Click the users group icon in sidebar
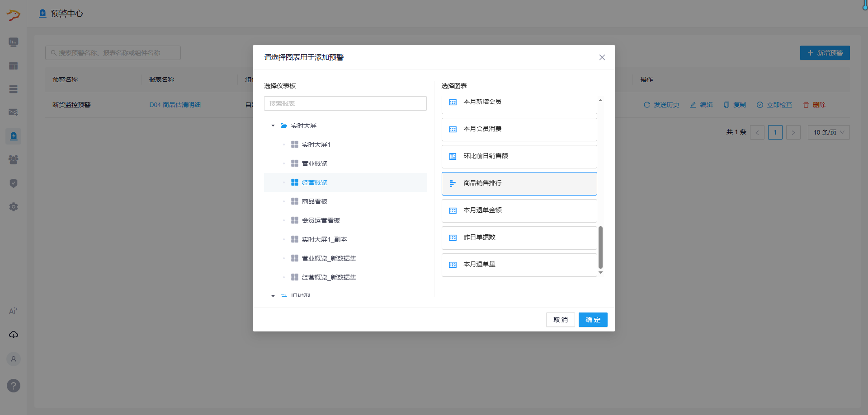 [x=13, y=160]
